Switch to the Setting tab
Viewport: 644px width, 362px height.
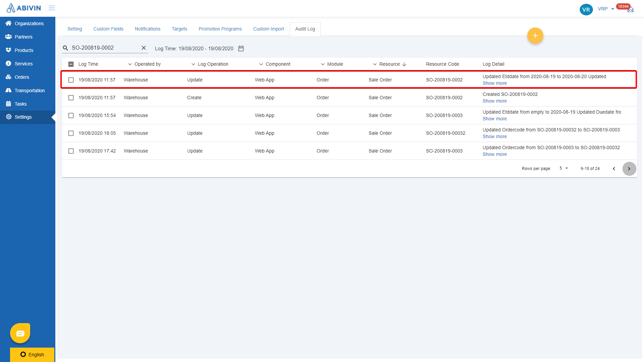(74, 29)
